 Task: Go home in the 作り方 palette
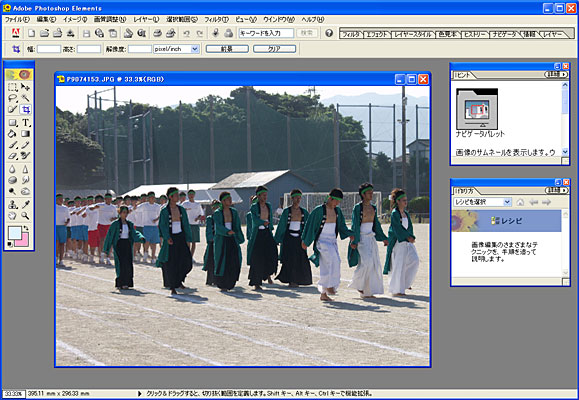(x=520, y=202)
